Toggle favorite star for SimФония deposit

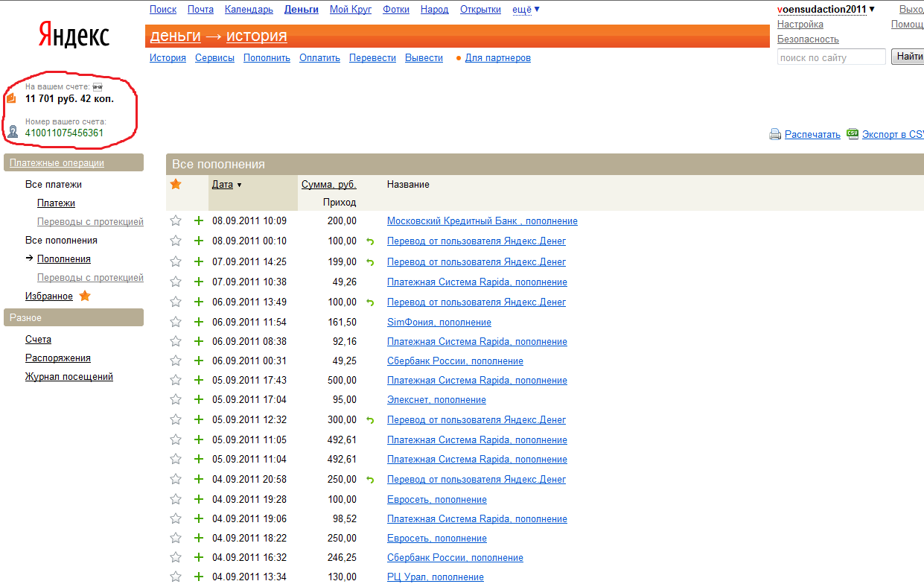(x=176, y=323)
